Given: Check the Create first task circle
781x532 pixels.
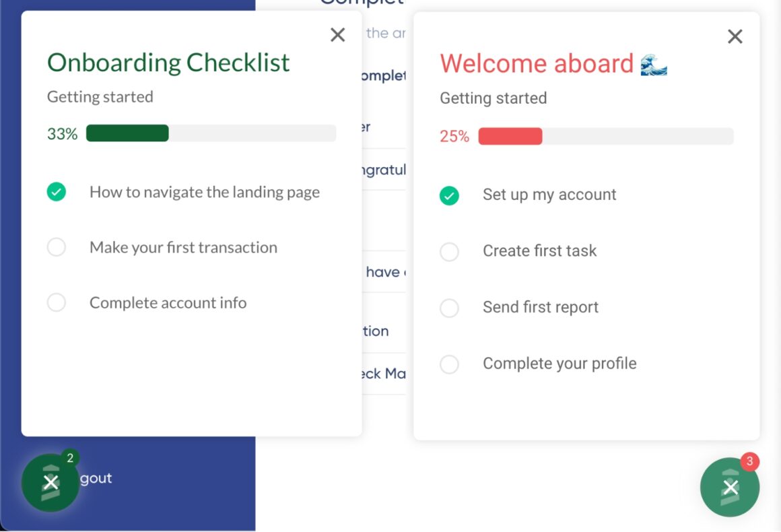Looking at the screenshot, I should coord(449,252).
